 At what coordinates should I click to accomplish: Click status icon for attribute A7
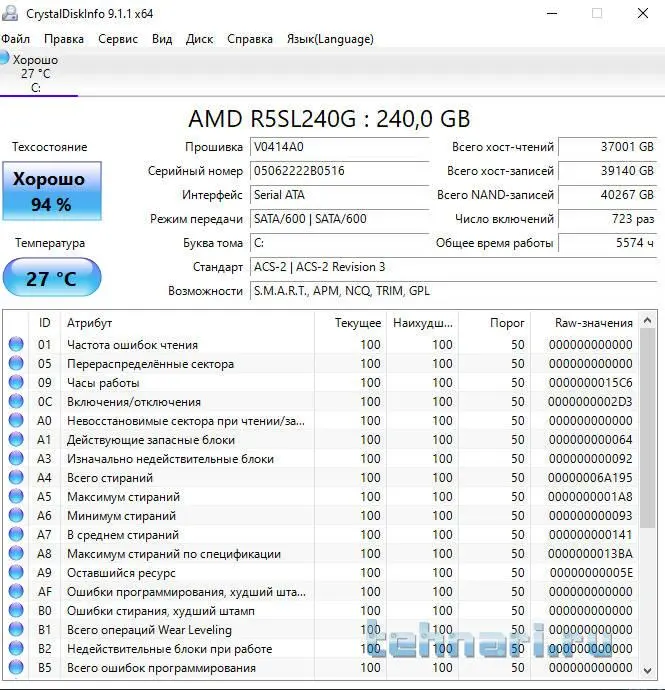pyautogui.click(x=16, y=534)
